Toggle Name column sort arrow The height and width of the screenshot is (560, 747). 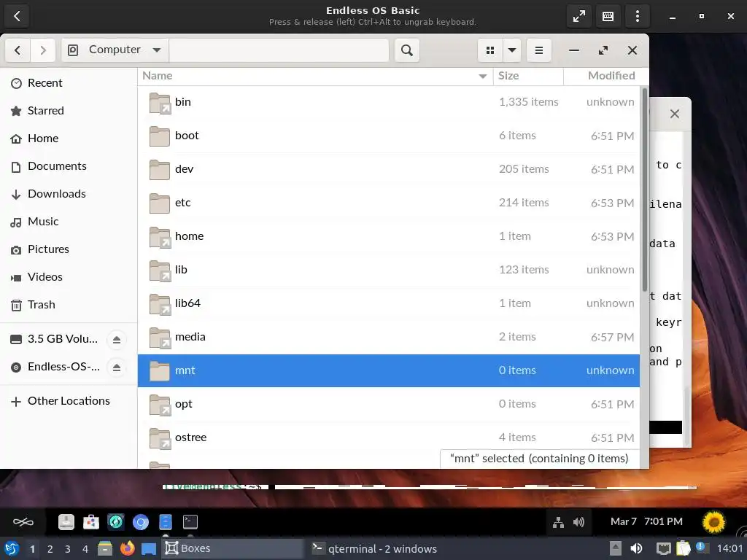483,76
